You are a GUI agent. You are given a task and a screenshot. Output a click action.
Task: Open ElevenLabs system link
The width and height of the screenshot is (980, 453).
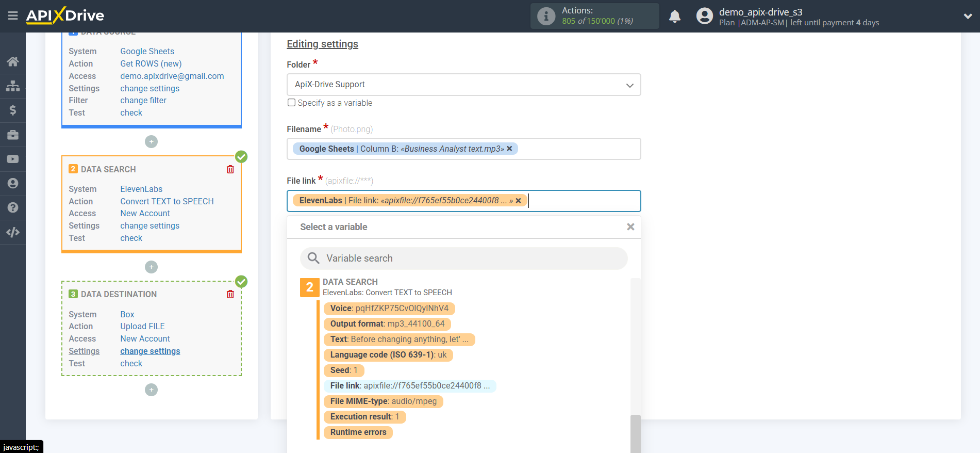[x=141, y=189]
